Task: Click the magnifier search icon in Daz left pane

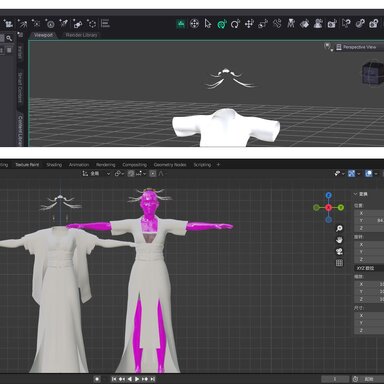Action: [x=9, y=38]
